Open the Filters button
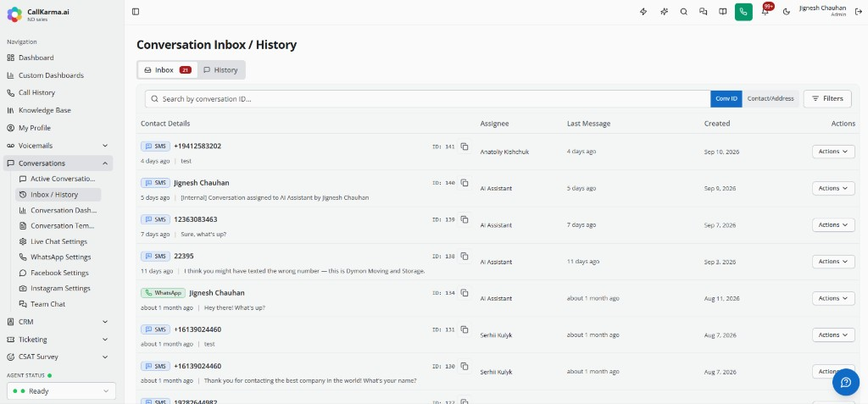868x404 pixels. pyautogui.click(x=827, y=98)
